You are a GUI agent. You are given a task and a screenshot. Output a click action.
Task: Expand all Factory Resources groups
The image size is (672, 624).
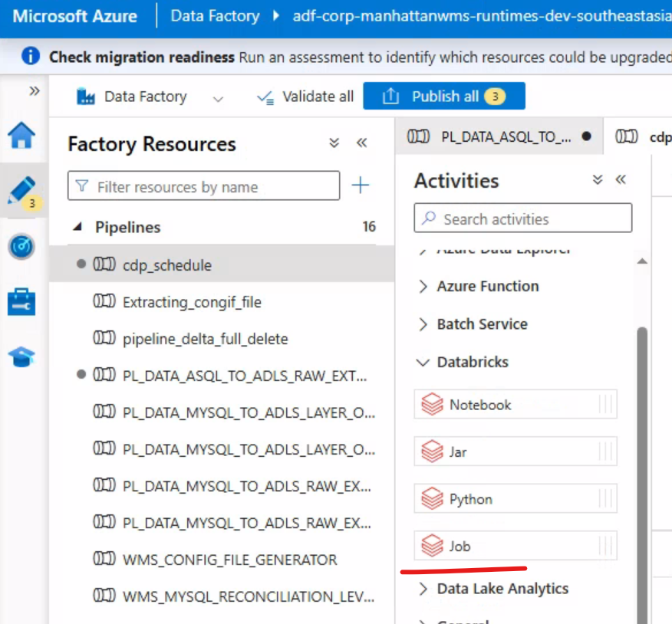334,143
